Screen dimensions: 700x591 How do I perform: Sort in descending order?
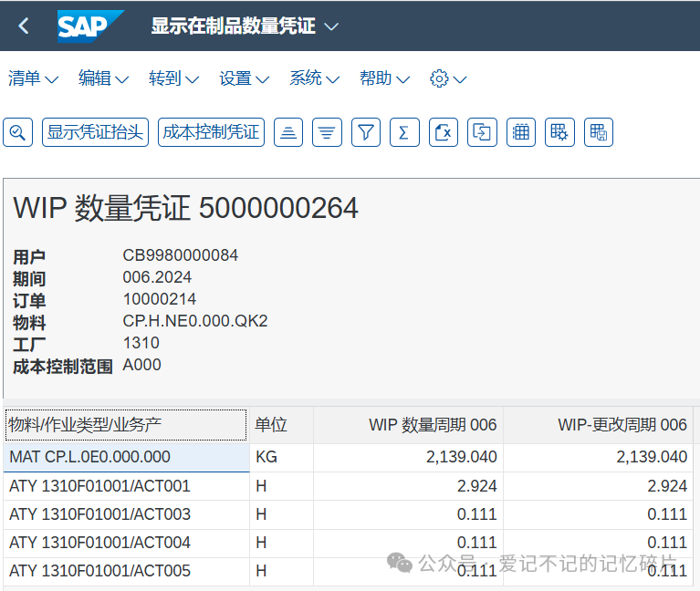click(328, 132)
